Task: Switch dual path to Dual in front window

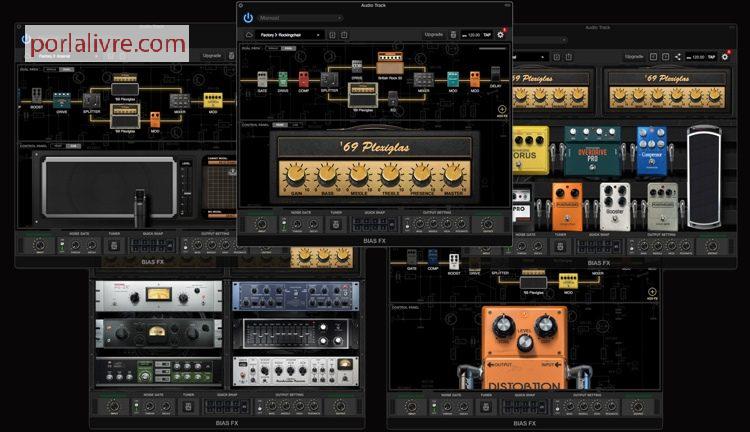Action: click(288, 48)
